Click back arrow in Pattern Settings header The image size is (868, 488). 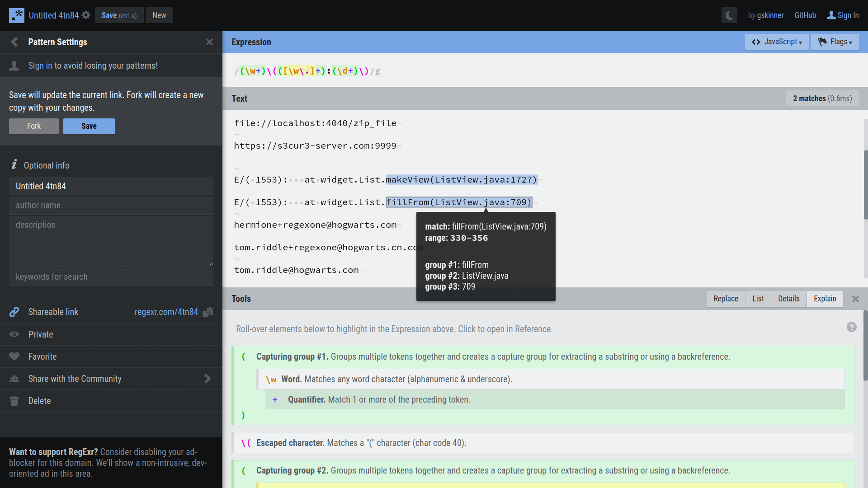pos(14,42)
